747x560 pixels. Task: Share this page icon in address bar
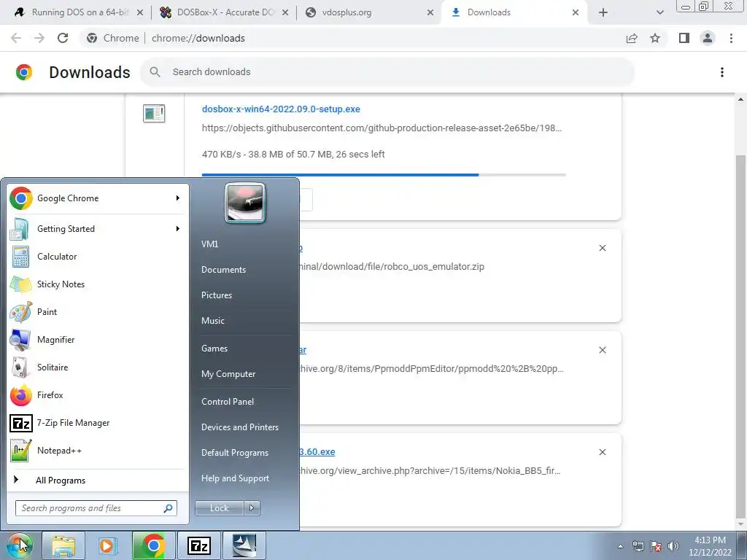[632, 38]
